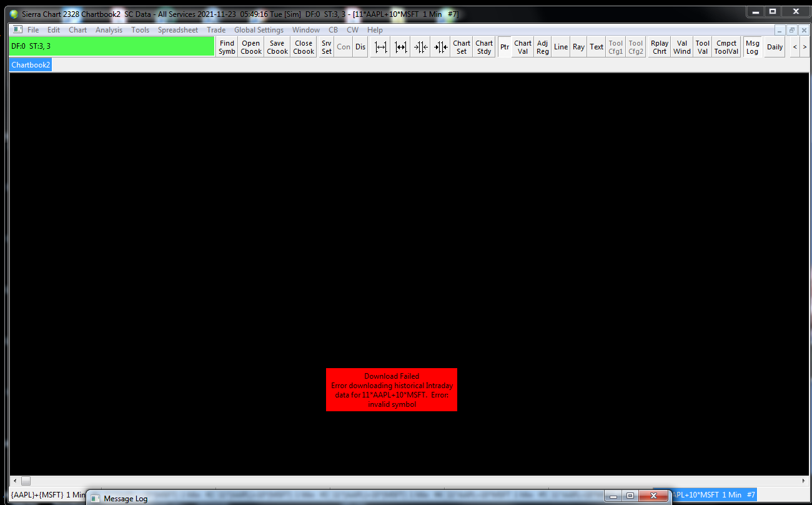Image resolution: width=812 pixels, height=505 pixels.
Task: Click the expand bar spacing icon
Action: coord(380,47)
